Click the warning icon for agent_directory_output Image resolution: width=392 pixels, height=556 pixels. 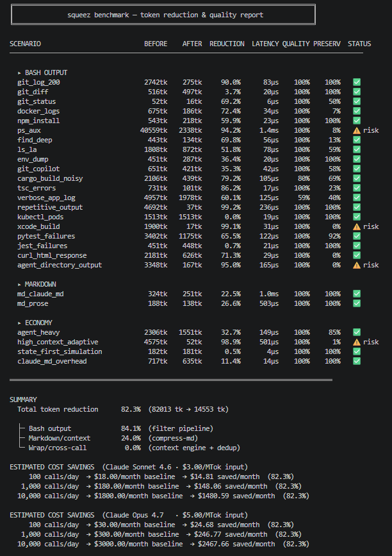(x=357, y=265)
